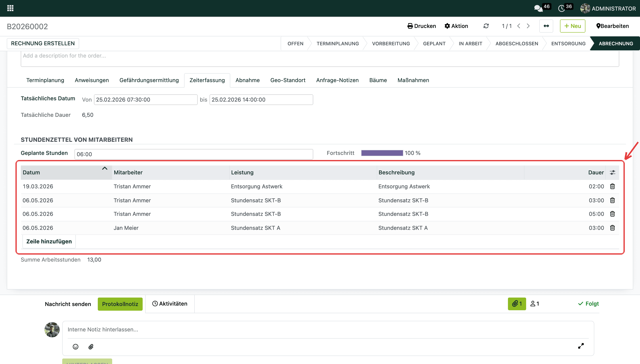Click the refresh record icon

[x=486, y=26]
